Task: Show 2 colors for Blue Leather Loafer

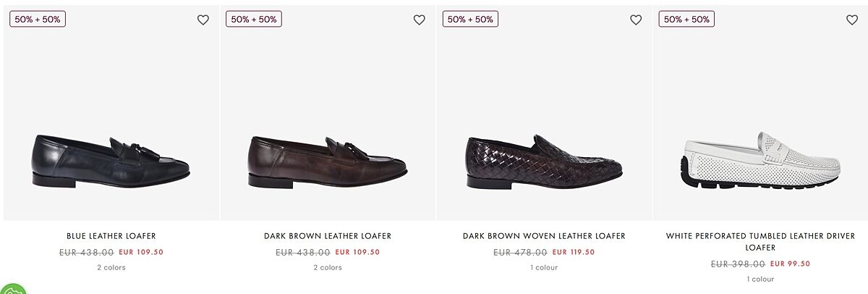Action: (x=111, y=267)
